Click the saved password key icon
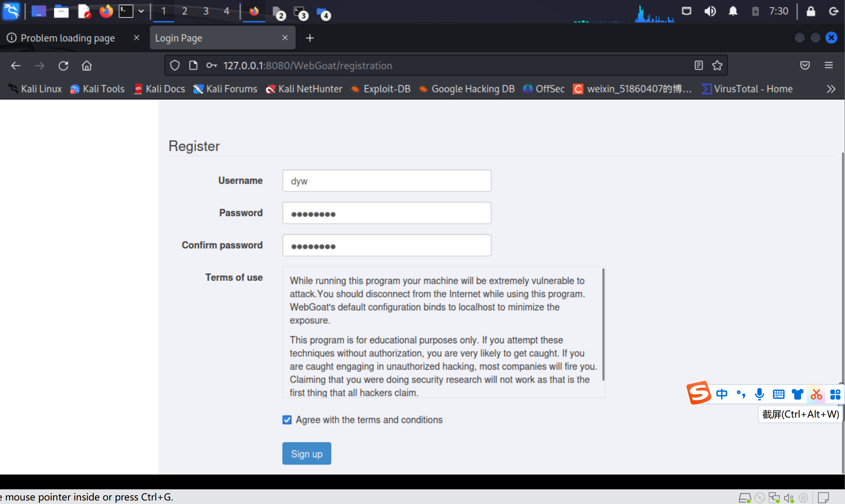Viewport: 845px width, 504px height. (211, 66)
